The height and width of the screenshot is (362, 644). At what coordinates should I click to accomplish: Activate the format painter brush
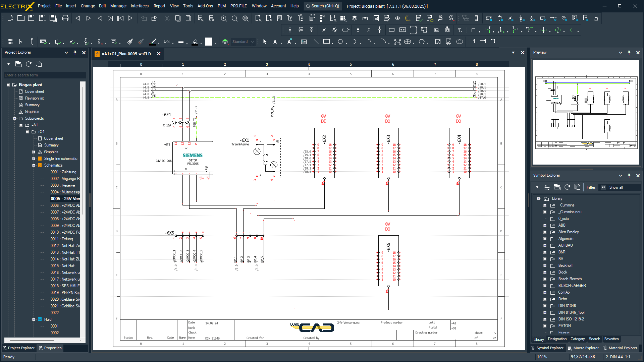click(130, 42)
